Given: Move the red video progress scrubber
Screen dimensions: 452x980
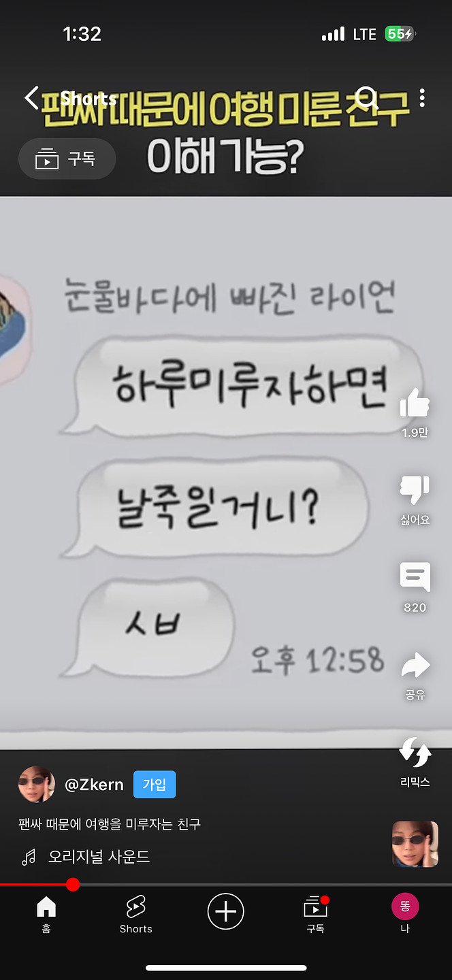Looking at the screenshot, I should [x=73, y=885].
